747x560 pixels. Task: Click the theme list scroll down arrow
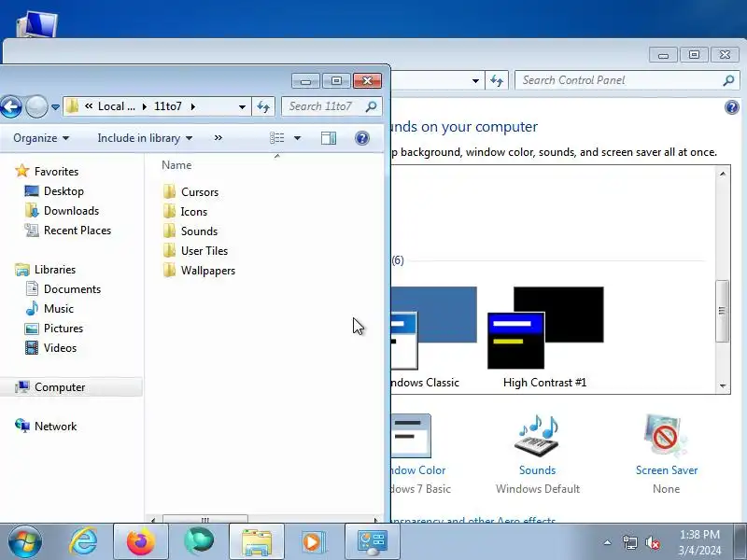(723, 385)
